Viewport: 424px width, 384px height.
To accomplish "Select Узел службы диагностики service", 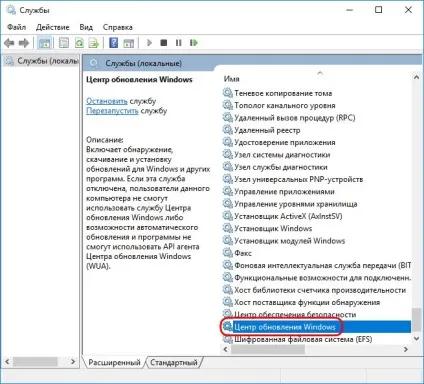I will 281,167.
